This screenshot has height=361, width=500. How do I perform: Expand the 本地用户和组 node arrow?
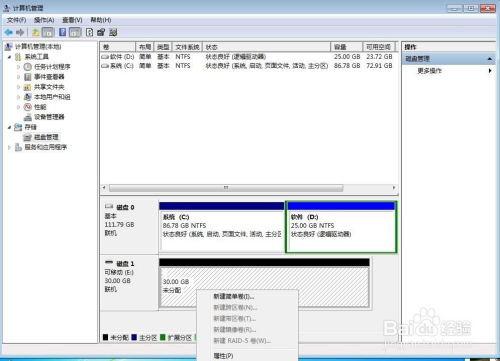click(x=19, y=97)
